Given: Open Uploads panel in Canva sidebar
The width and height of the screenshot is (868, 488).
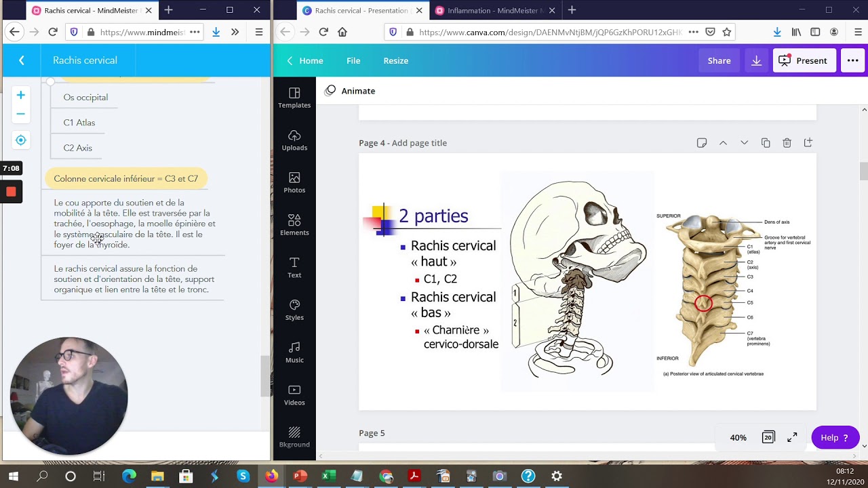Looking at the screenshot, I should click(x=294, y=140).
